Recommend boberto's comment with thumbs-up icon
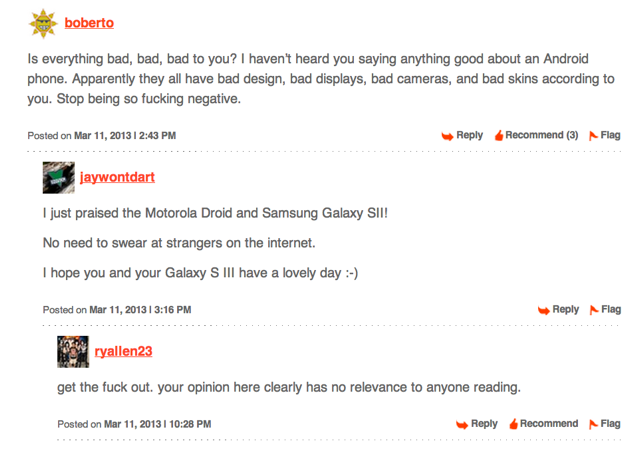Screen dimensions: 640x451 pos(499,136)
